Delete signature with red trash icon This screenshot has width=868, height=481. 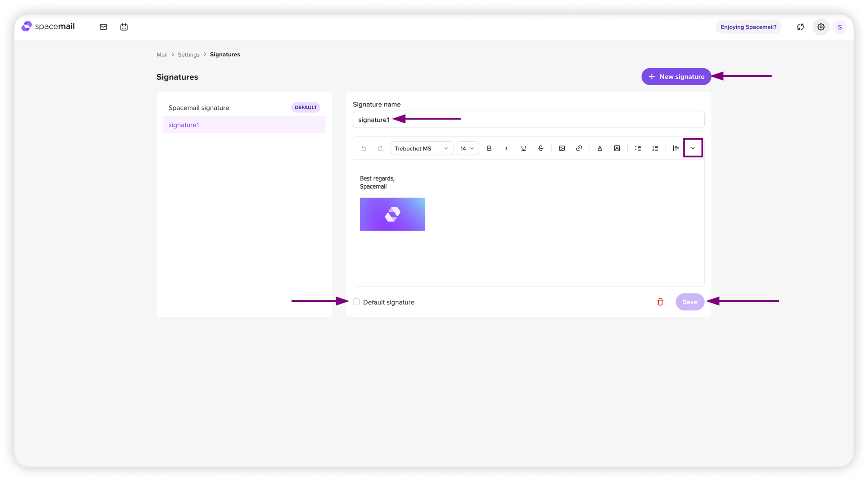[660, 302]
